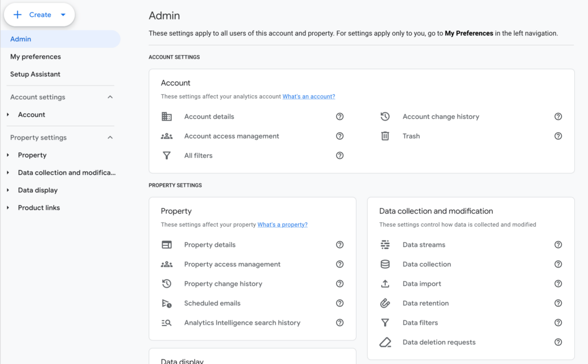The width and height of the screenshot is (588, 364).
Task: Click the Property details card icon
Action: pyautogui.click(x=167, y=245)
